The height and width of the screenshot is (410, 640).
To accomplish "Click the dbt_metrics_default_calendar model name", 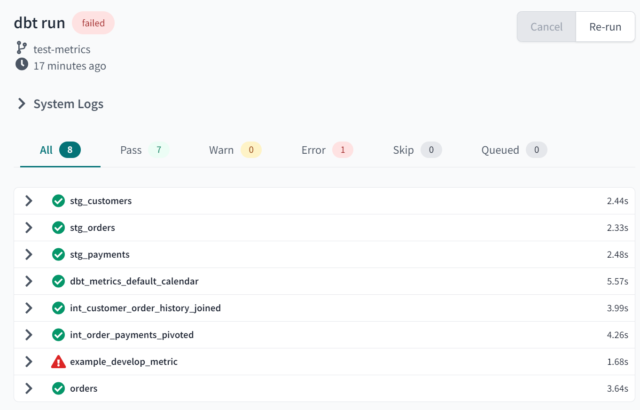I will [134, 281].
